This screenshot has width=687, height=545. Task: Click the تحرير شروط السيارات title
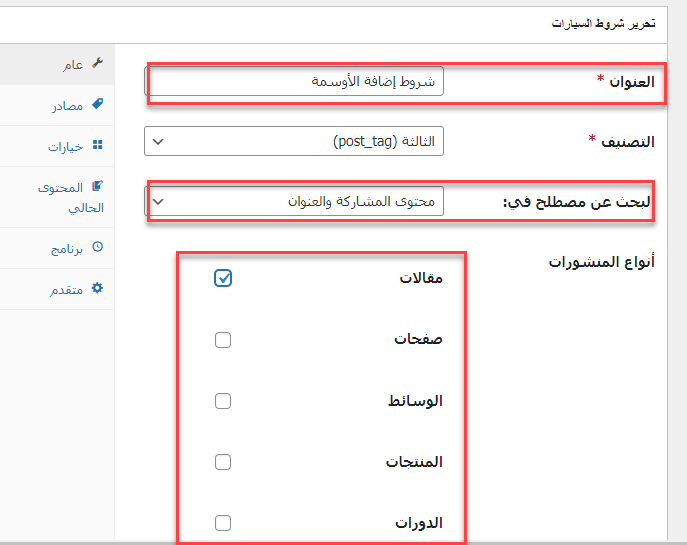[x=603, y=23]
